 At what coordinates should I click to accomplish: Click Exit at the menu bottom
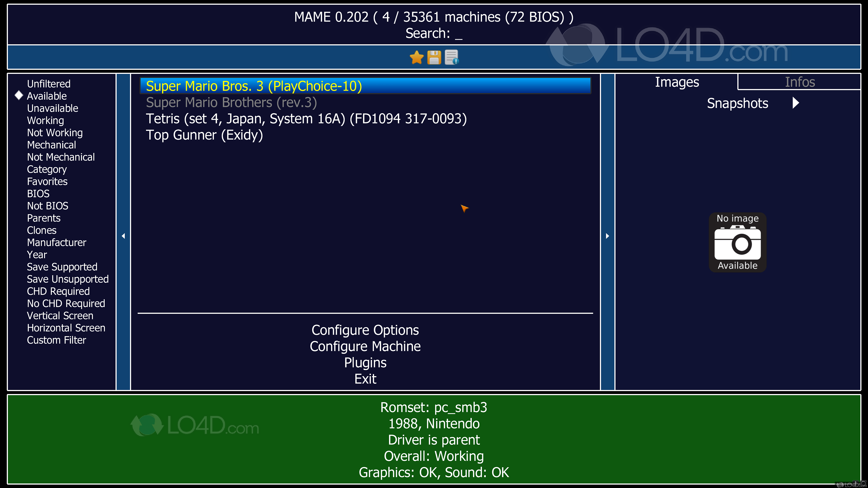pyautogui.click(x=365, y=379)
